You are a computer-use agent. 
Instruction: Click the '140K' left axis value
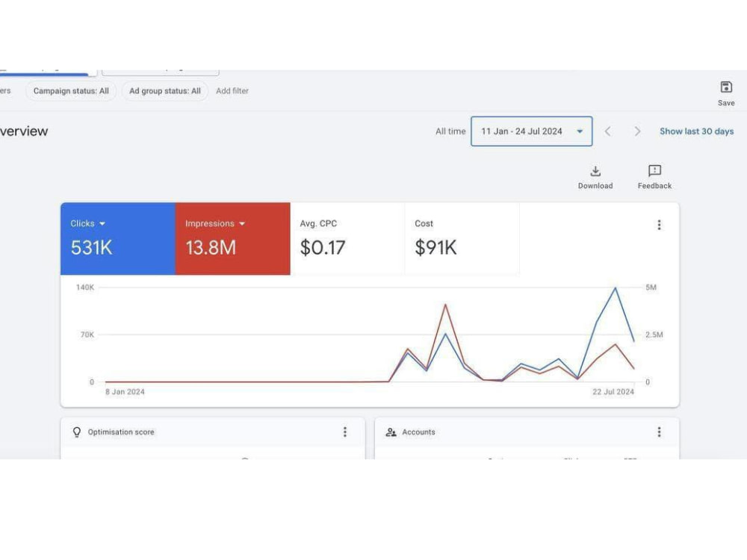85,287
